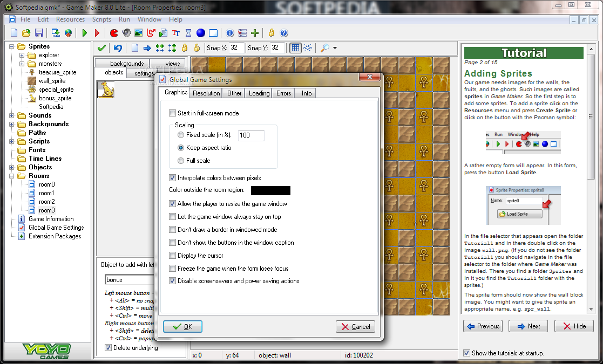
Task: Select Full scale radio option
Action: coord(181,161)
